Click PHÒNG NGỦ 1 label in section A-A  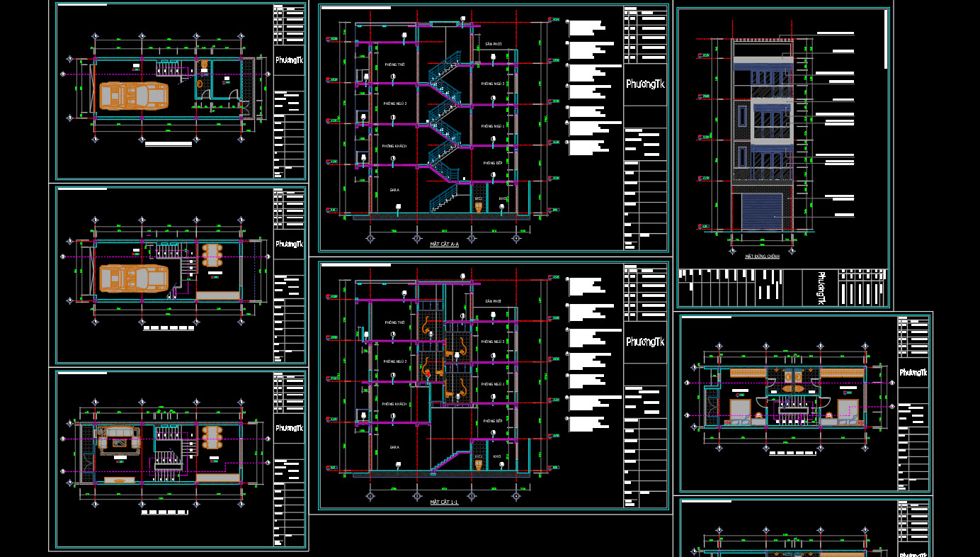(494, 126)
